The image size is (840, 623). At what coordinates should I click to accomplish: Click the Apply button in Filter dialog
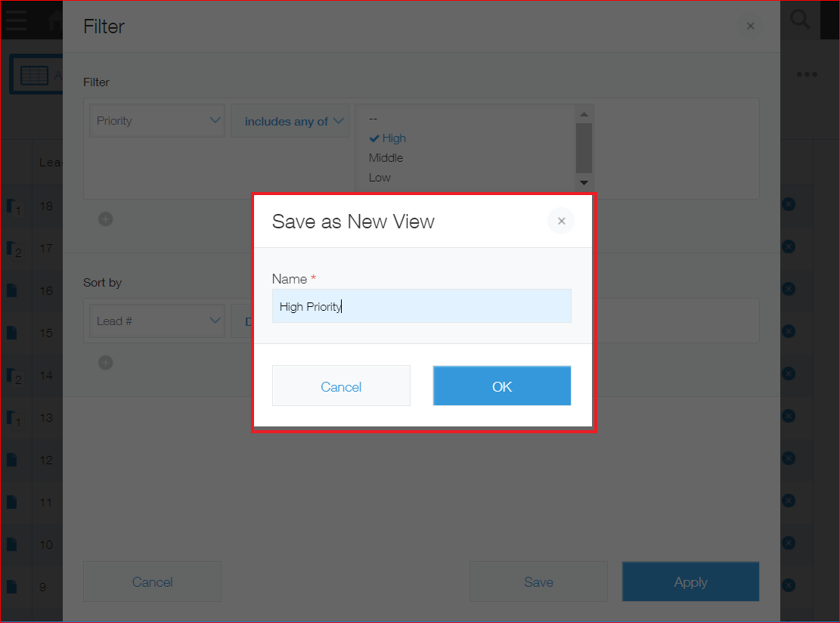pos(690,581)
